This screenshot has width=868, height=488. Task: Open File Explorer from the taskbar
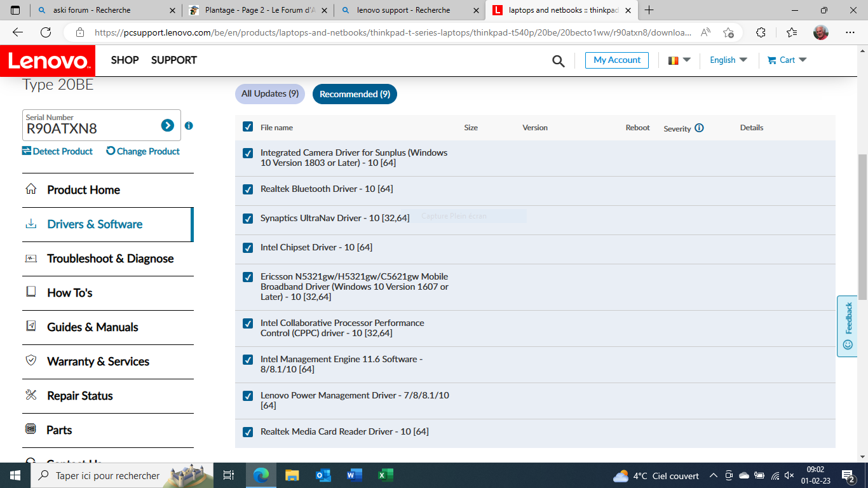(292, 475)
